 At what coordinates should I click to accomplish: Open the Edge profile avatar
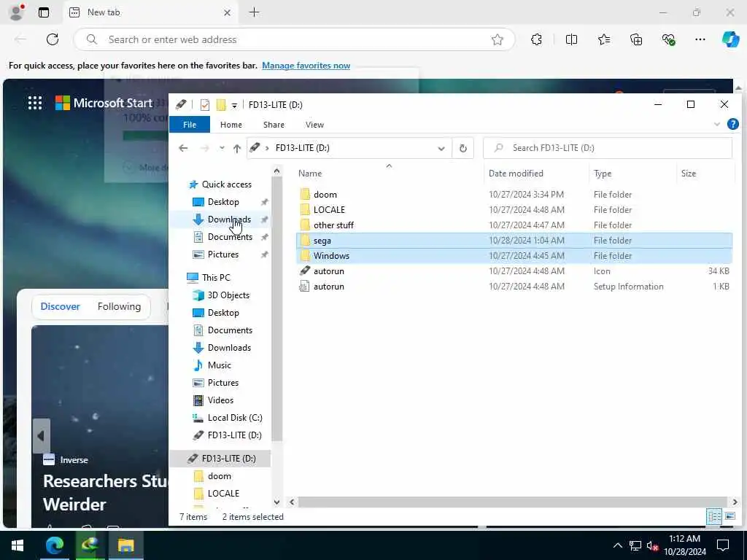[17, 12]
